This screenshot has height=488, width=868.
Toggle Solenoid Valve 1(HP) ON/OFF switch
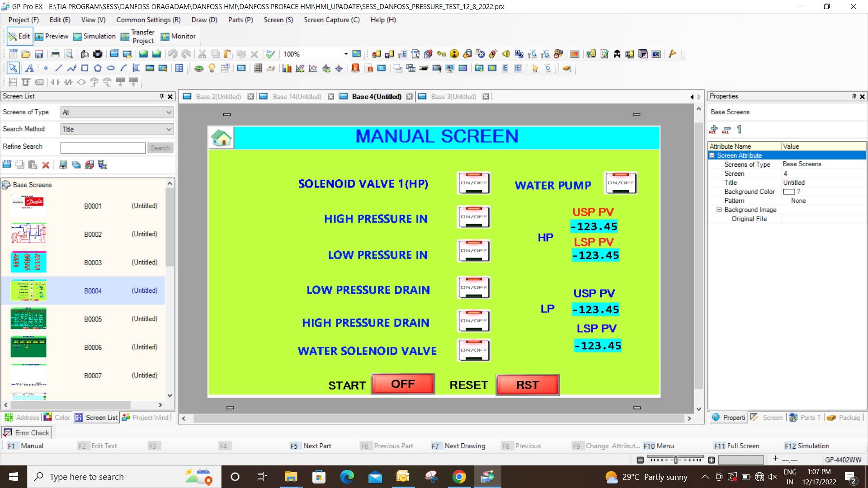pyautogui.click(x=473, y=183)
